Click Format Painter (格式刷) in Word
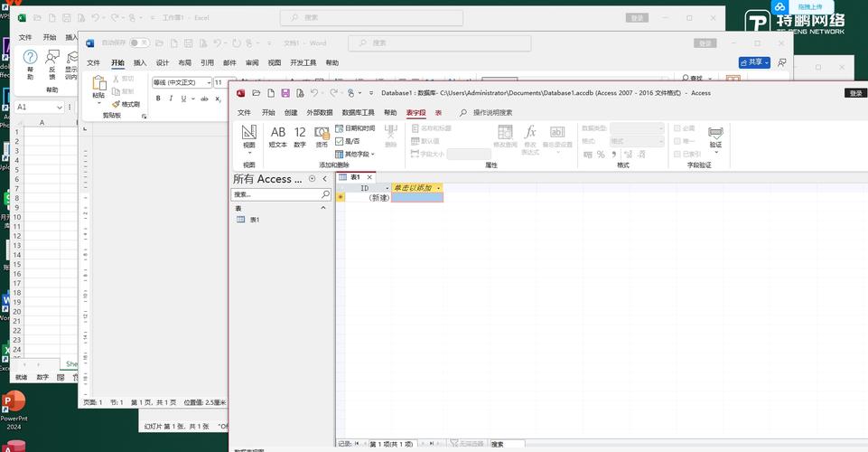868x452 pixels. click(126, 104)
